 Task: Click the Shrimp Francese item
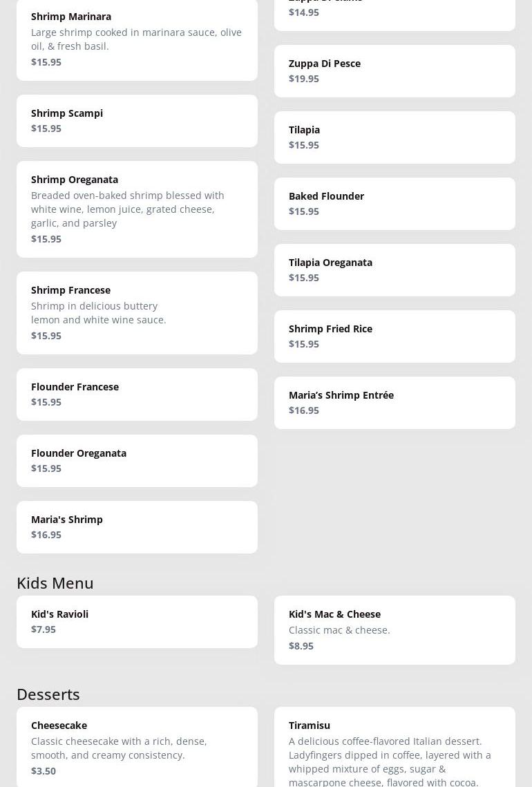click(137, 312)
